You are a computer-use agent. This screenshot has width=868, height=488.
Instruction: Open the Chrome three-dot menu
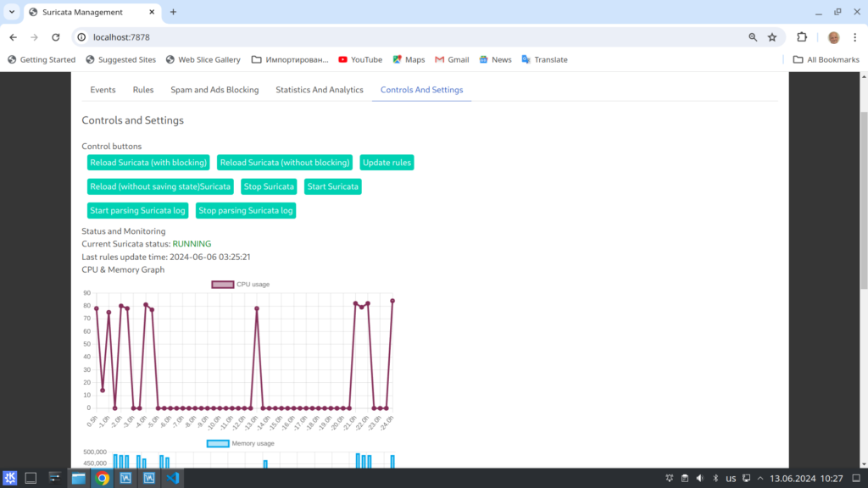[x=854, y=37]
